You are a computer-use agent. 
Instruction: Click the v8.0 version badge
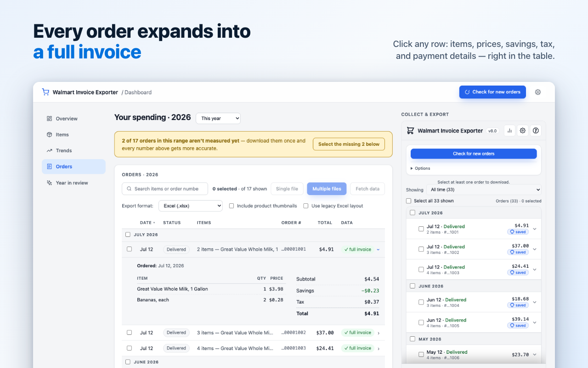(492, 131)
